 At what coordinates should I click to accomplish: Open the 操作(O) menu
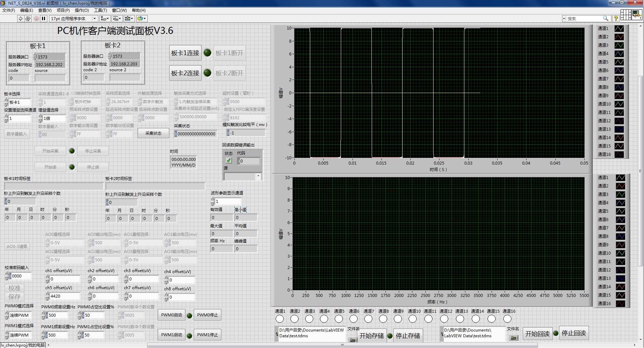point(82,10)
